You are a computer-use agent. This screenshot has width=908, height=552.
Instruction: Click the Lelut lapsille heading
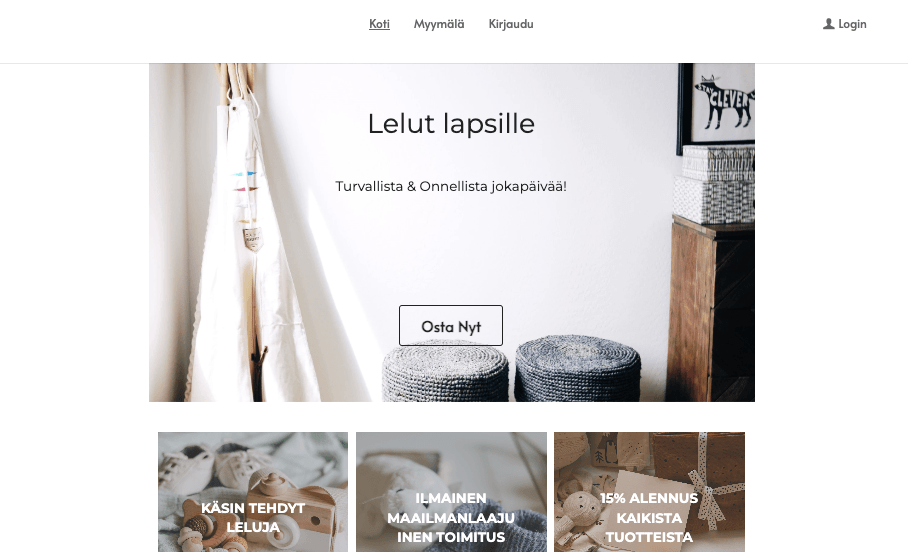click(451, 124)
